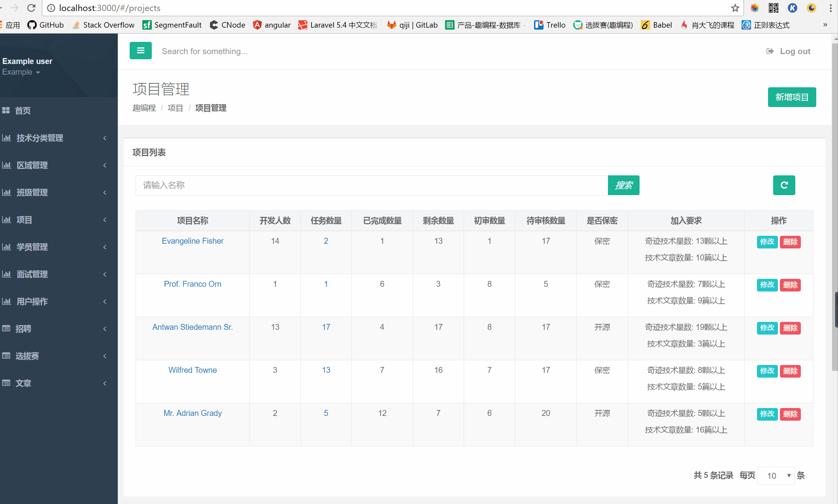Click the hamburger menu icon

click(141, 51)
